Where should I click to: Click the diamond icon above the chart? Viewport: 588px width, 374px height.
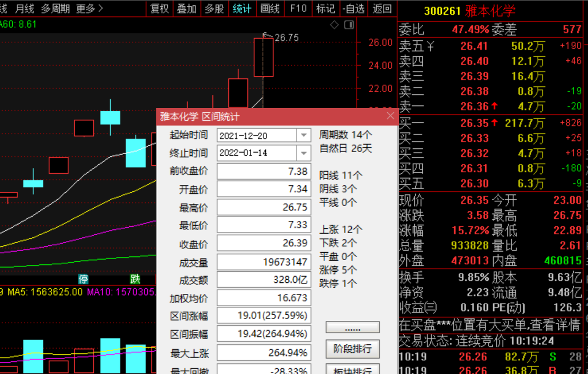(334, 25)
